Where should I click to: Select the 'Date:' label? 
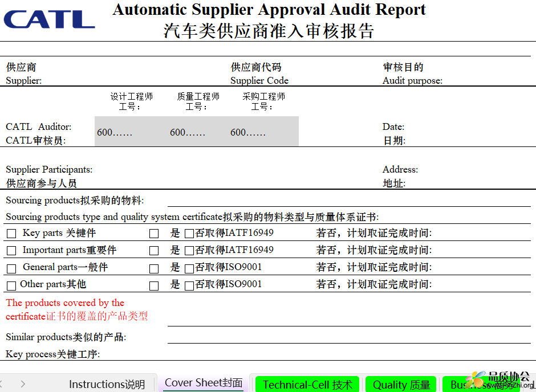tap(393, 126)
